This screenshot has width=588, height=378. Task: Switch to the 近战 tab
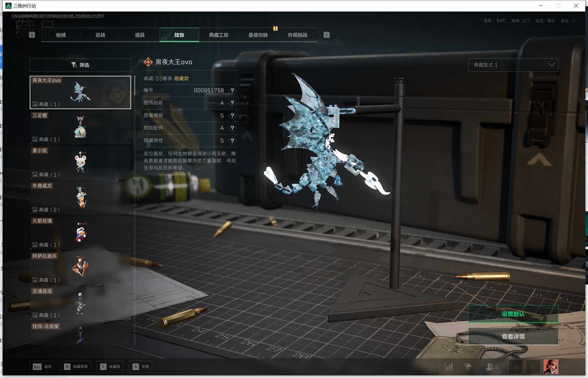pyautogui.click(x=100, y=35)
